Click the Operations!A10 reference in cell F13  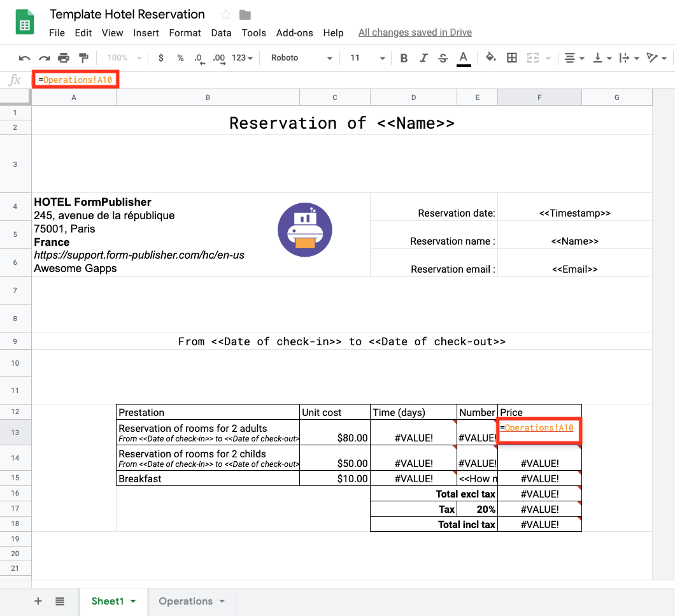coord(539,427)
